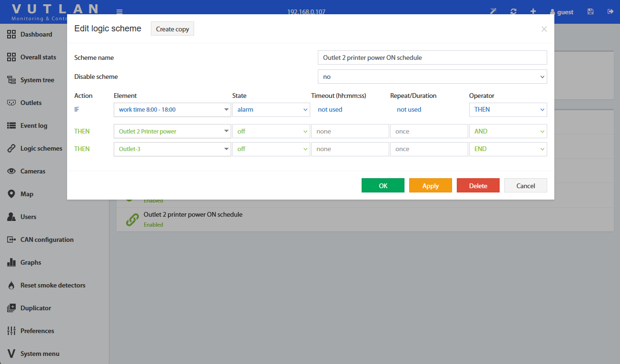The height and width of the screenshot is (364, 620).
Task: Open Preferences in the sidebar
Action: pyautogui.click(x=37, y=331)
